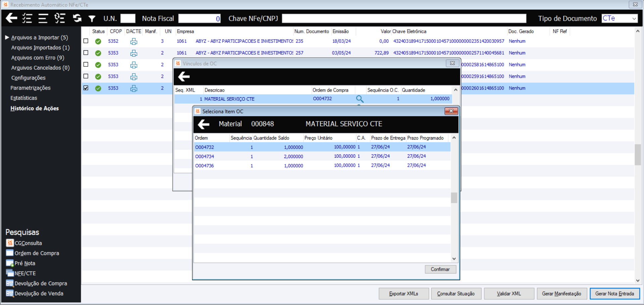Click back arrow in Vínculos de OC window

tap(184, 77)
